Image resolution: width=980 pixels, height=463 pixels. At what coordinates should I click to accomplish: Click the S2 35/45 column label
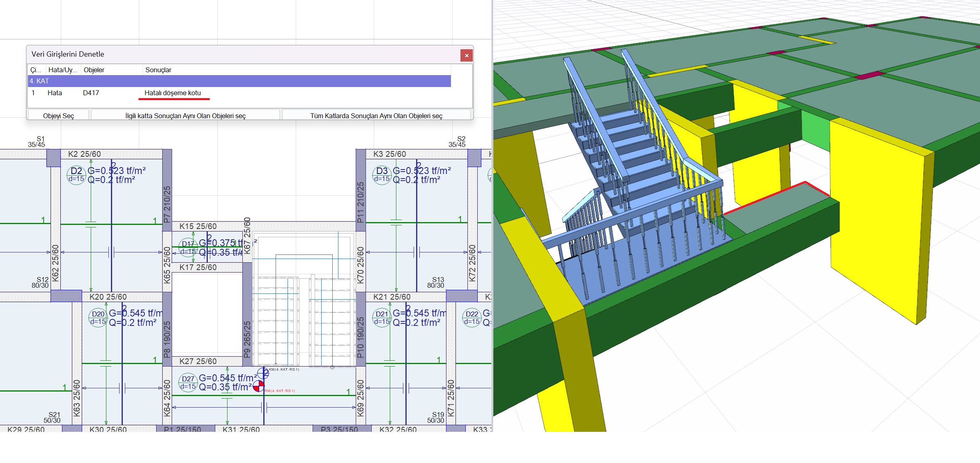457,142
